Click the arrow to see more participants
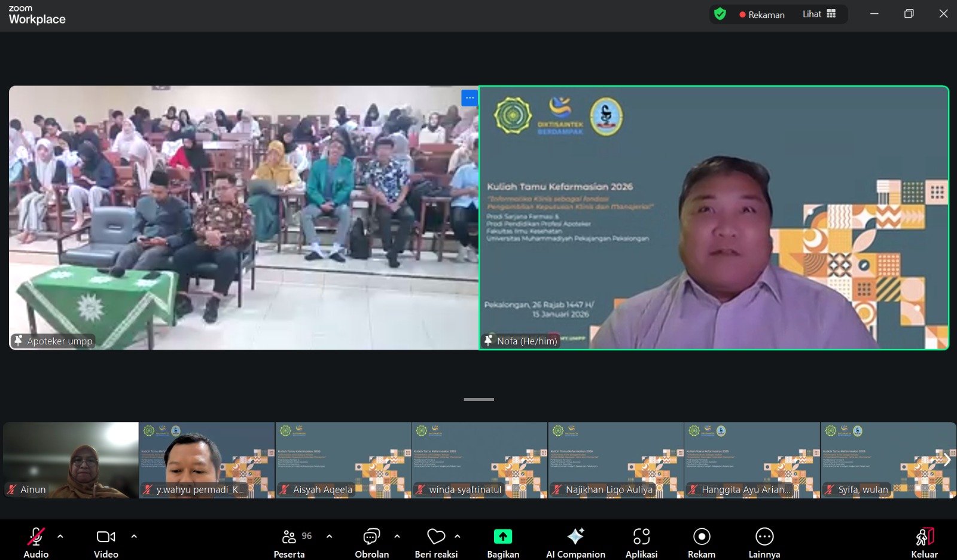The image size is (957, 560). click(x=949, y=460)
